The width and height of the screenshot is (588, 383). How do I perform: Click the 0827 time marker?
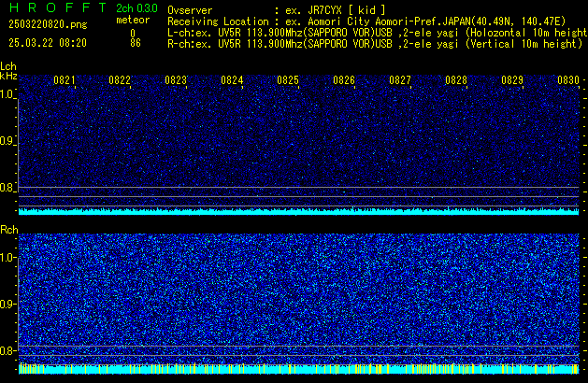click(x=400, y=80)
